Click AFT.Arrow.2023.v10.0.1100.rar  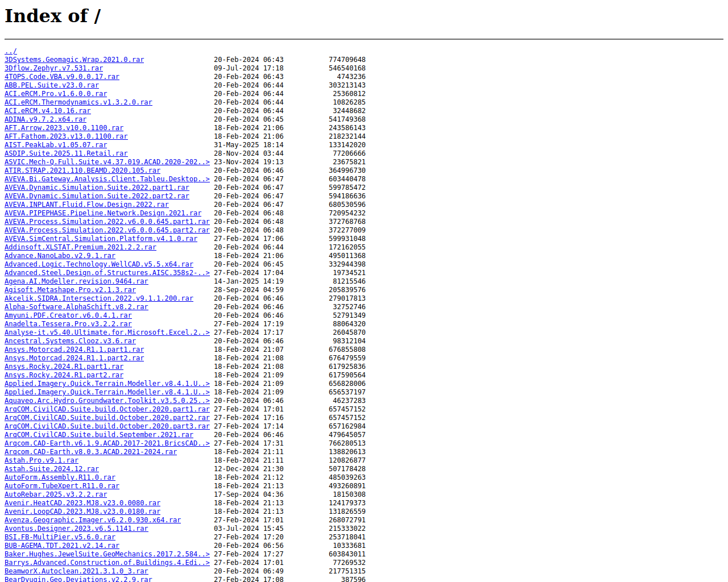click(x=64, y=128)
